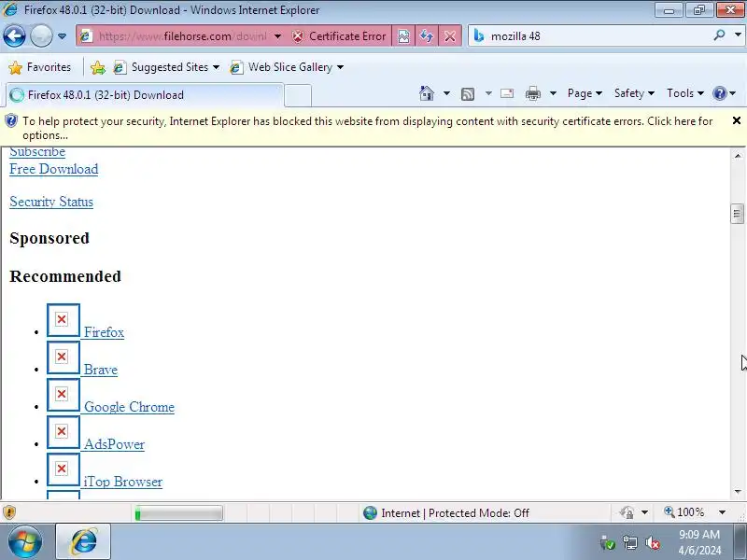The width and height of the screenshot is (747, 560).
Task: Expand the status bar privacy dropdown arrow
Action: 644,512
